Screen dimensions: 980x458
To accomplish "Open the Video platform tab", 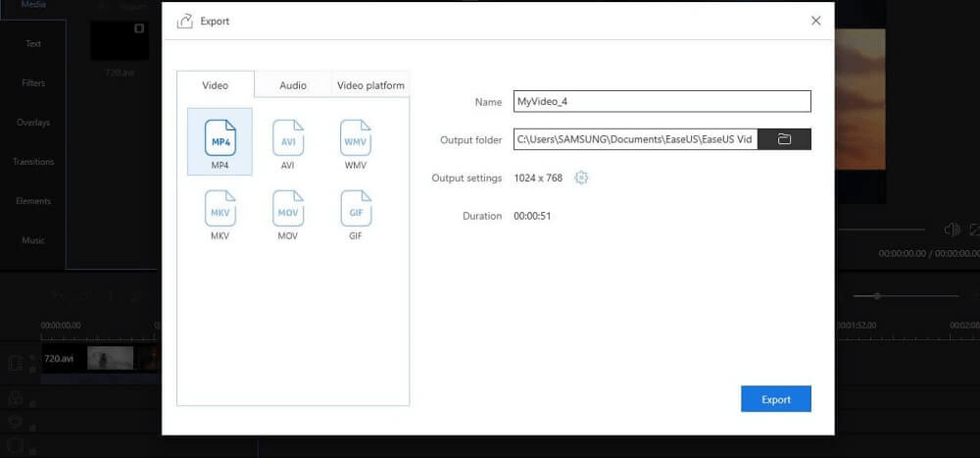I will click(x=370, y=85).
